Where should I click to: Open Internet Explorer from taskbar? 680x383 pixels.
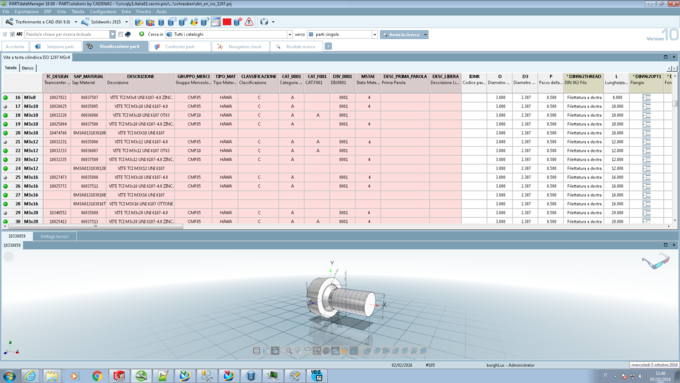(x=30, y=376)
